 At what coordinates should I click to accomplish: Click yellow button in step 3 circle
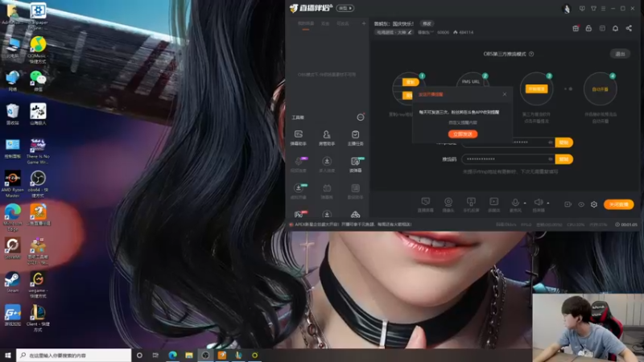[536, 89]
